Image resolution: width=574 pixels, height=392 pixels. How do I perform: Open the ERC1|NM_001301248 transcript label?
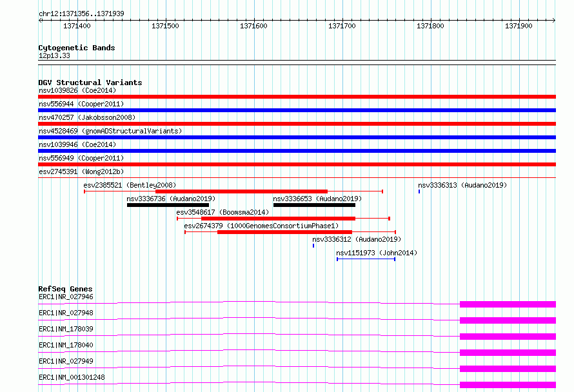click(72, 377)
